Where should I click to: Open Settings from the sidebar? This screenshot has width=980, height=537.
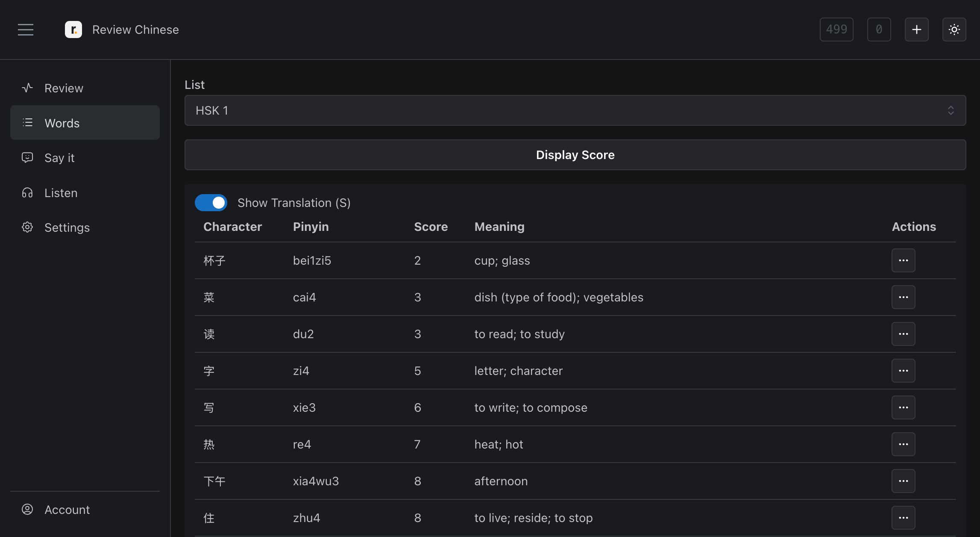(x=85, y=227)
